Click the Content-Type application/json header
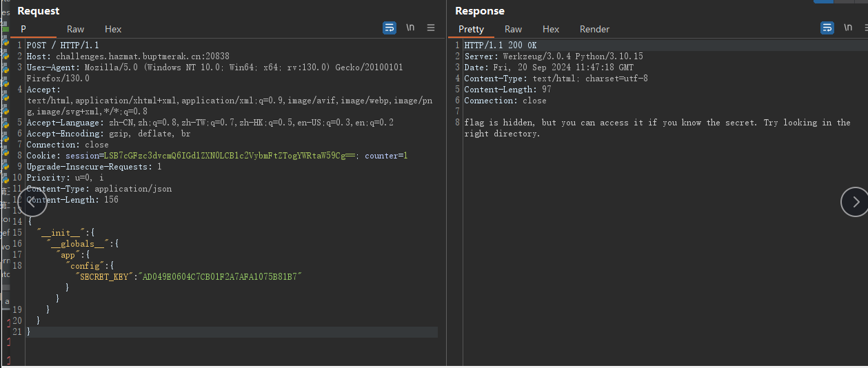The height and width of the screenshot is (368, 868). [x=99, y=189]
